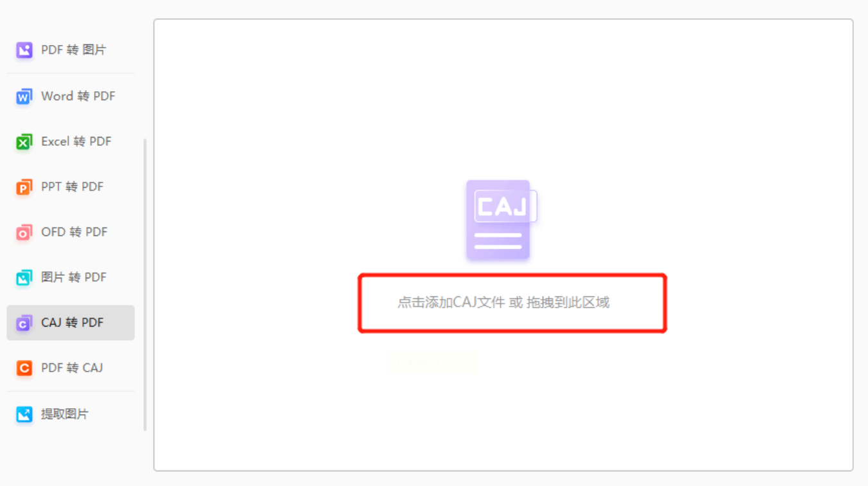868x486 pixels.
Task: Choose the Excel 转 PDF label
Action: click(x=77, y=141)
